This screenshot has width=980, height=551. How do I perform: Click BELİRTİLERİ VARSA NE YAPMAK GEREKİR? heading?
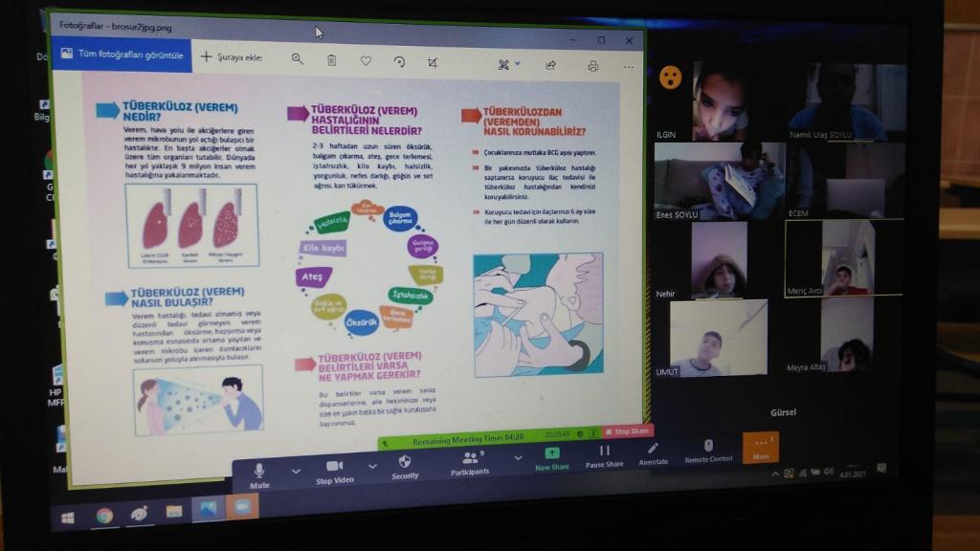[x=369, y=365]
